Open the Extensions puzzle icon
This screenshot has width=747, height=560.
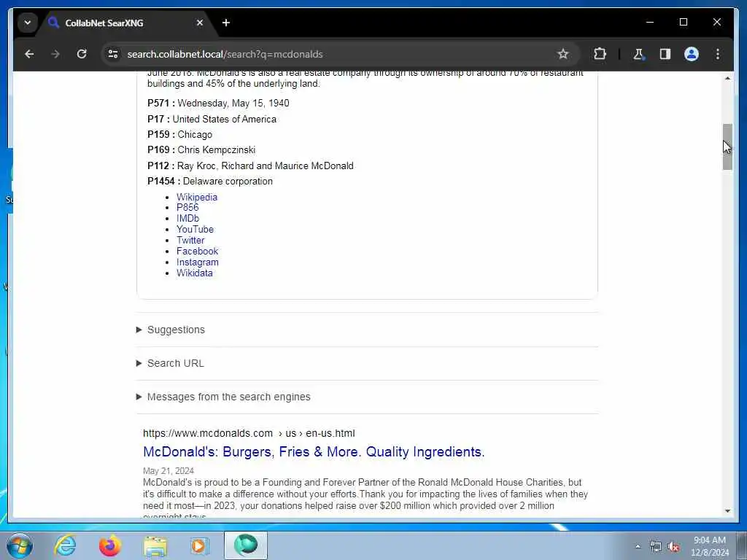coord(600,54)
